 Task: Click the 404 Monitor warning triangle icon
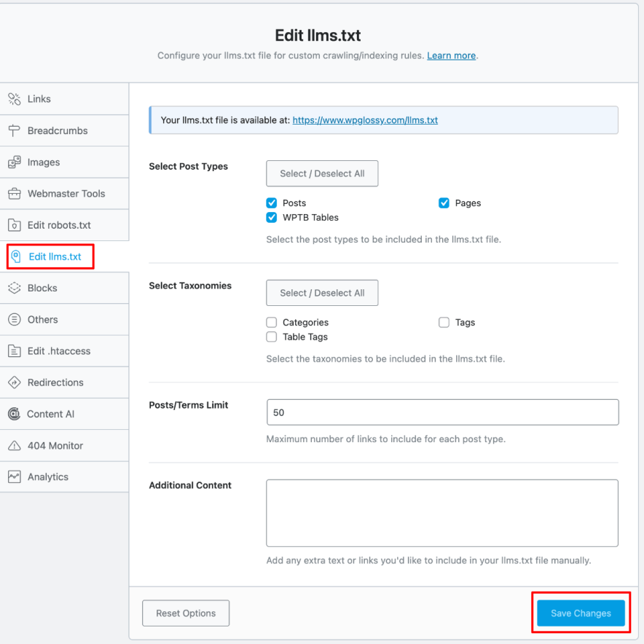pyautogui.click(x=15, y=446)
